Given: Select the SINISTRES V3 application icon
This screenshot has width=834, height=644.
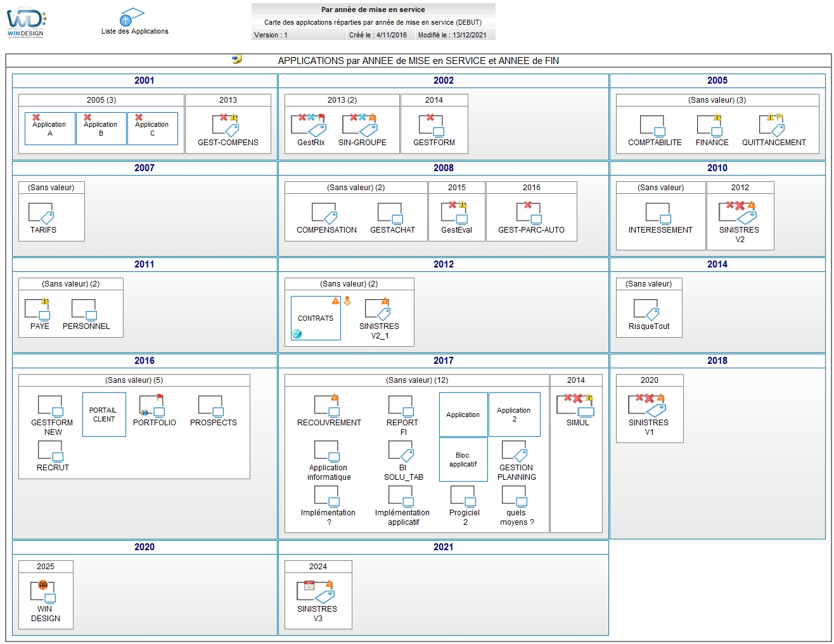Looking at the screenshot, I should point(316,592).
